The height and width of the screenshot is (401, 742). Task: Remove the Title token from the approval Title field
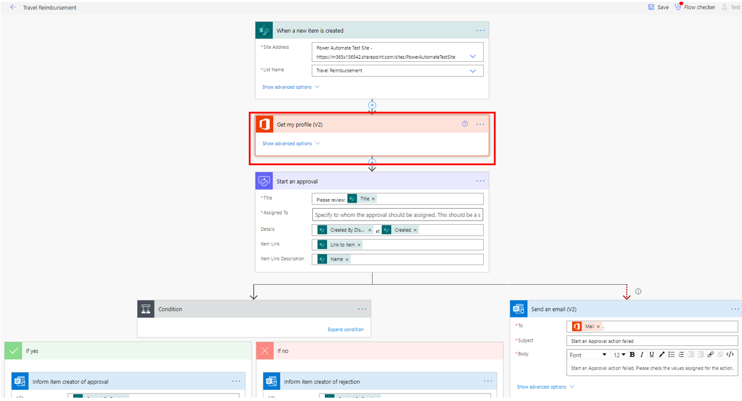[373, 199]
